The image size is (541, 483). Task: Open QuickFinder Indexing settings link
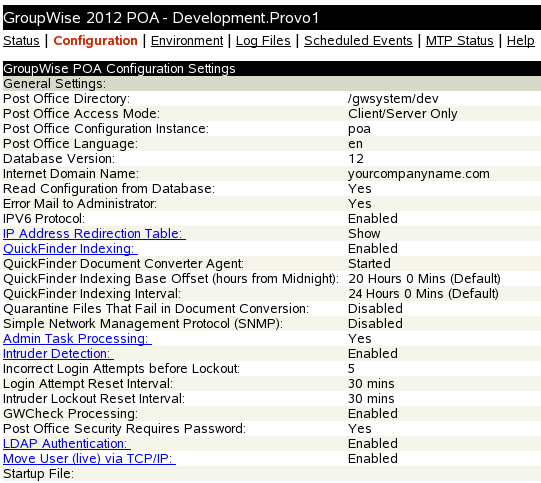(70, 249)
